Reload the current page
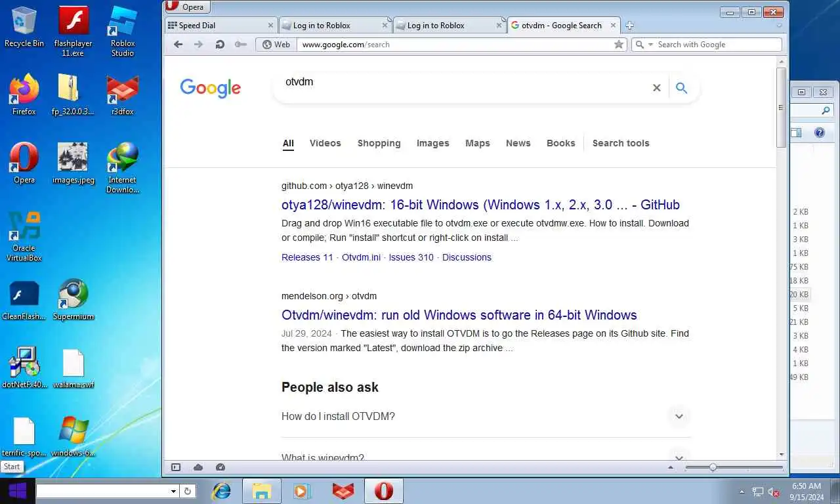 coord(220,44)
